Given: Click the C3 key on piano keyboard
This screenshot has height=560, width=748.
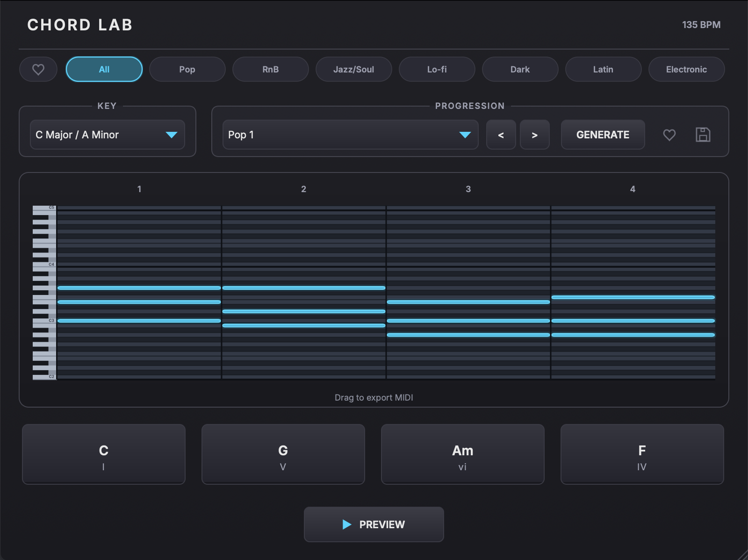Looking at the screenshot, I should 44,321.
